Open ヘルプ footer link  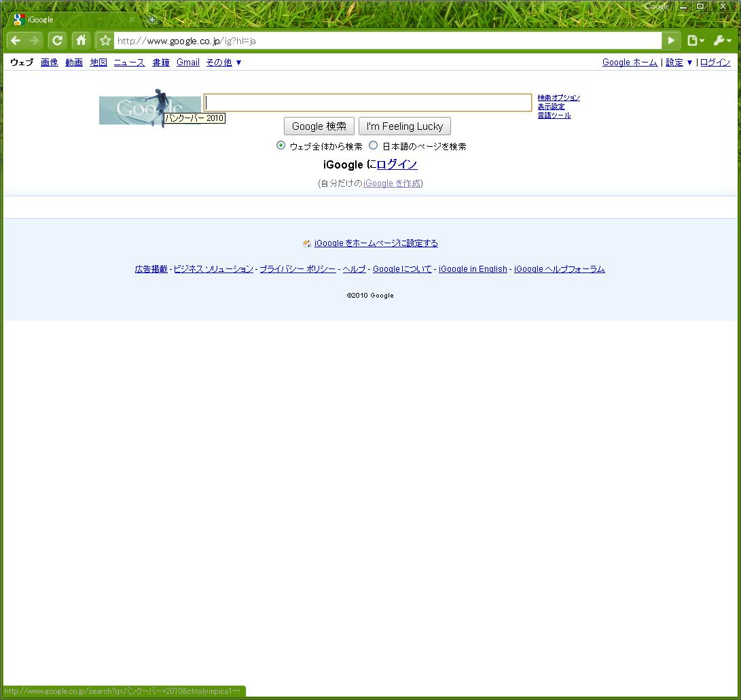point(355,268)
